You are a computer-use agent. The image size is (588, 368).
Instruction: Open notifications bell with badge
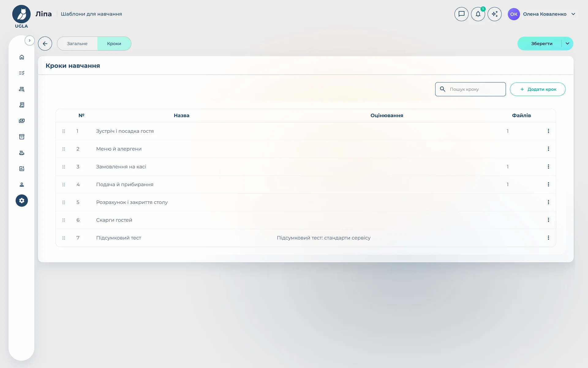pos(478,14)
